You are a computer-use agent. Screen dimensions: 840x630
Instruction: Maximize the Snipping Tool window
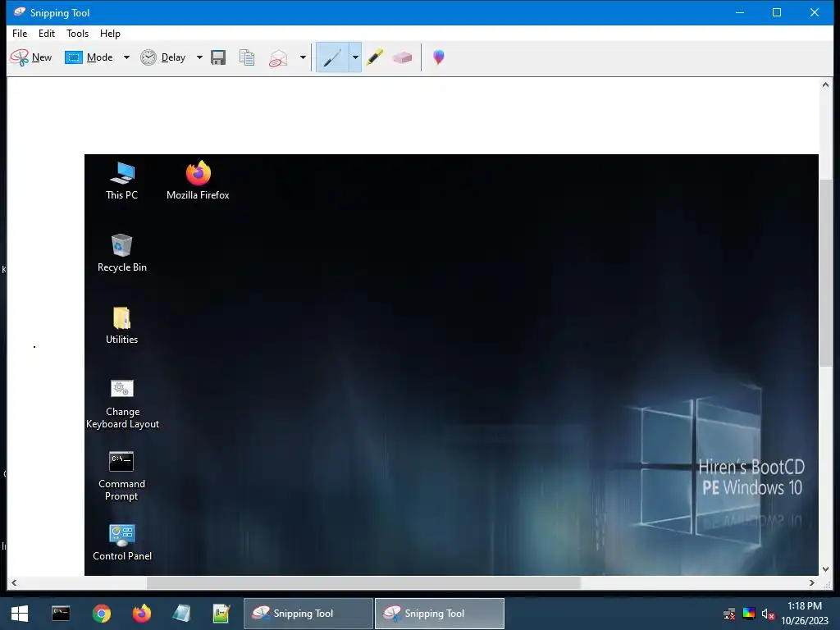(x=777, y=12)
